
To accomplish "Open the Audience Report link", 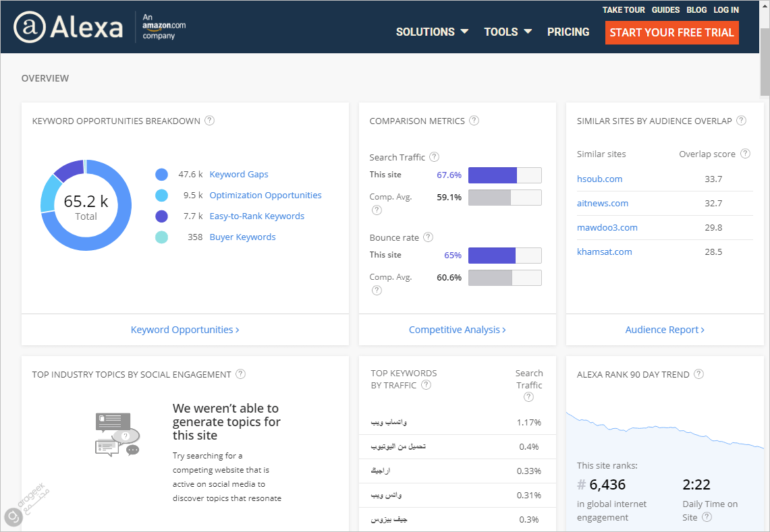I will 665,330.
